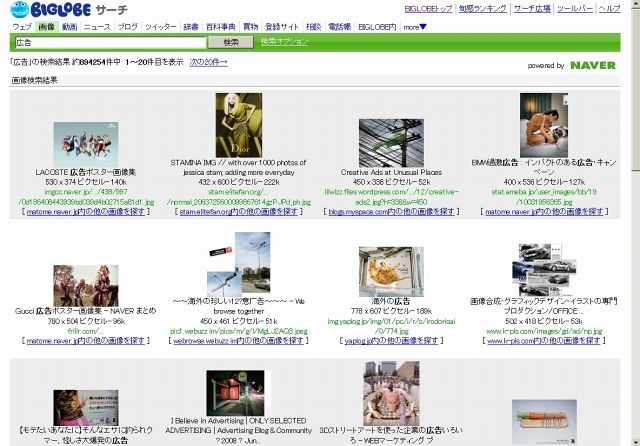Expand the 'more' dropdown in navigation
Viewport: 640px width, 446px height.
(415, 27)
